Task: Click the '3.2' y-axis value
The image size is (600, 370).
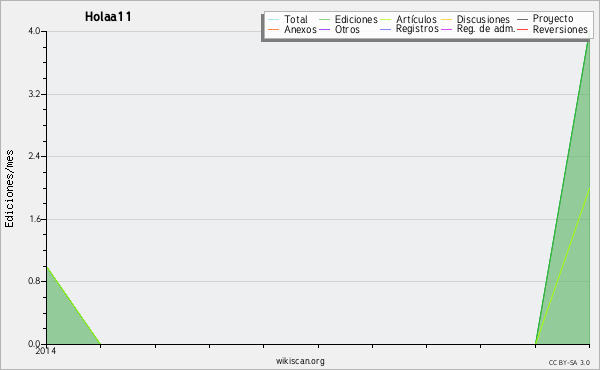Action: 34,94
